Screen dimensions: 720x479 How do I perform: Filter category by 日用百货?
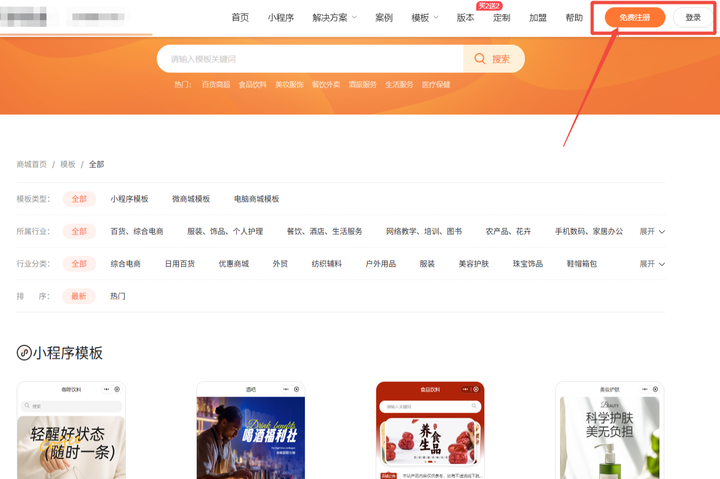(x=180, y=264)
